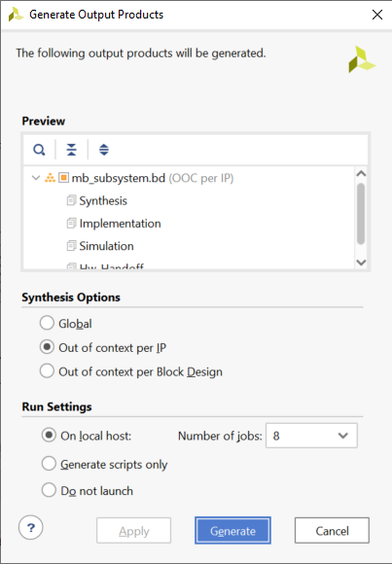Select the Do not launch option
This screenshot has width=392, height=564.
[x=49, y=490]
